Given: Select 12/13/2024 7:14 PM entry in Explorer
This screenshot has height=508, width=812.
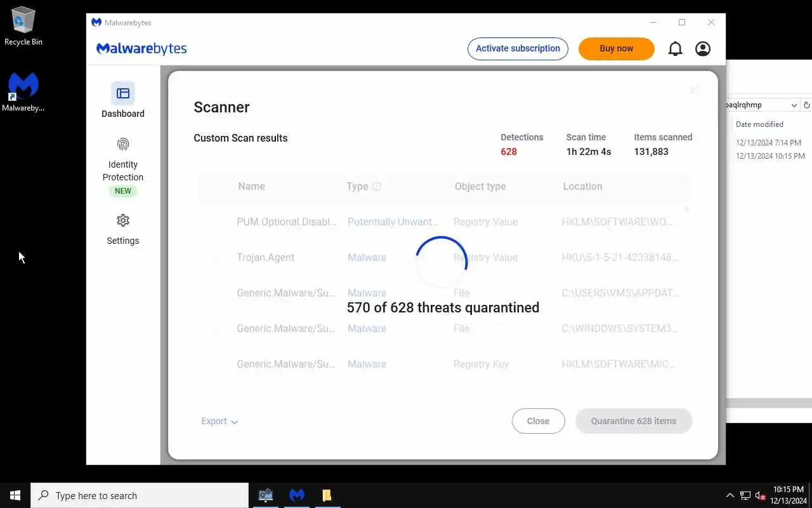Looking at the screenshot, I should 769,143.
